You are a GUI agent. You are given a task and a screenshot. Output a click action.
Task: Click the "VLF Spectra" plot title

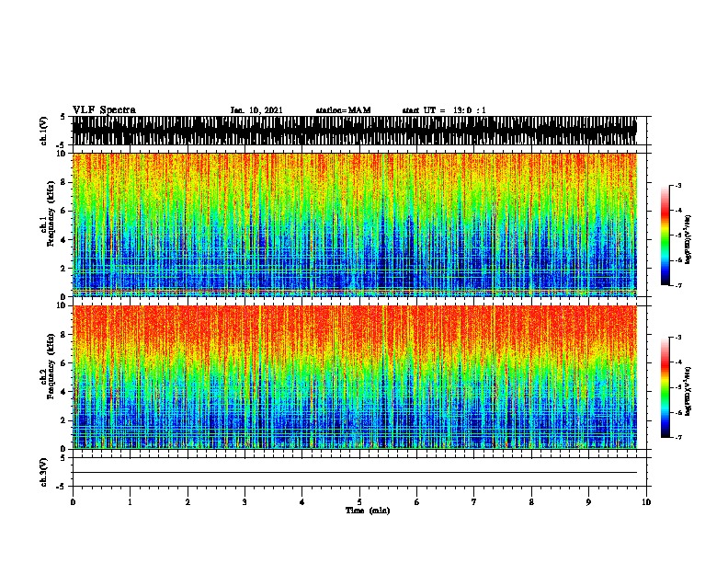click(x=104, y=110)
